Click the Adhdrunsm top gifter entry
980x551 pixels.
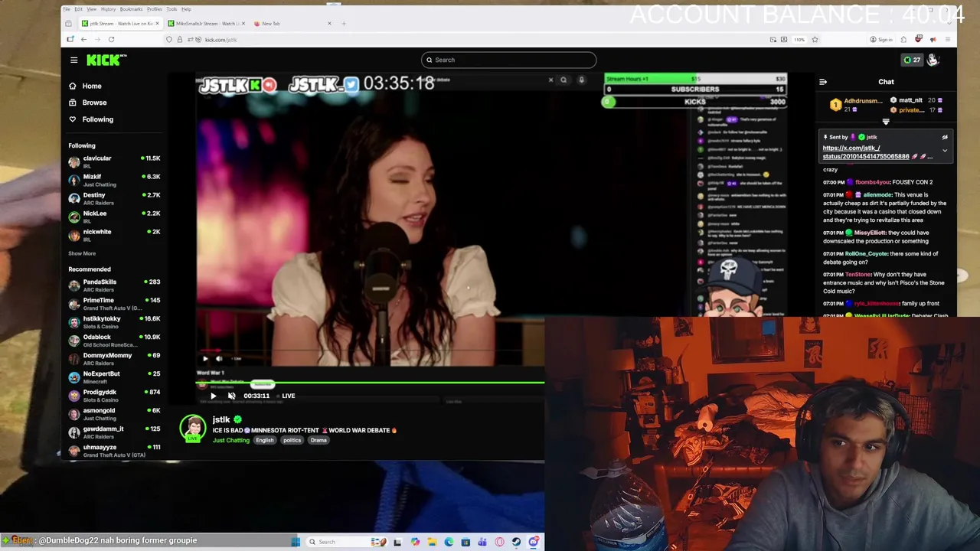coord(856,105)
